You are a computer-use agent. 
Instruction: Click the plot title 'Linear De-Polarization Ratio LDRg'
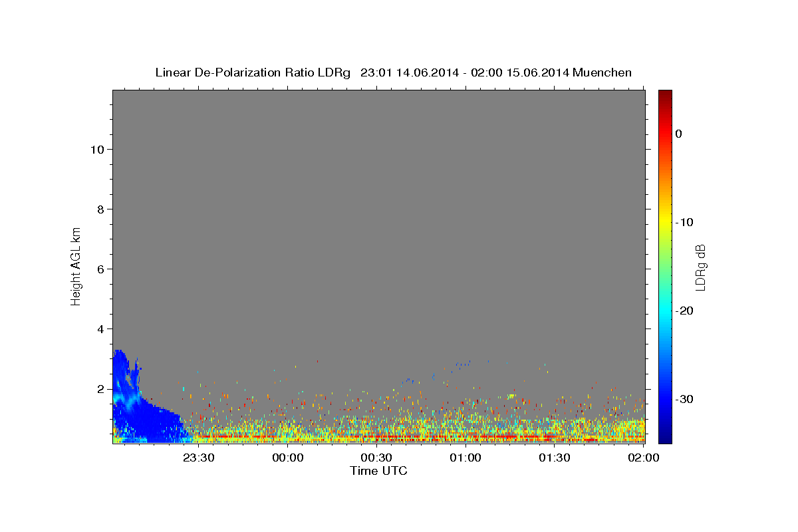click(253, 72)
